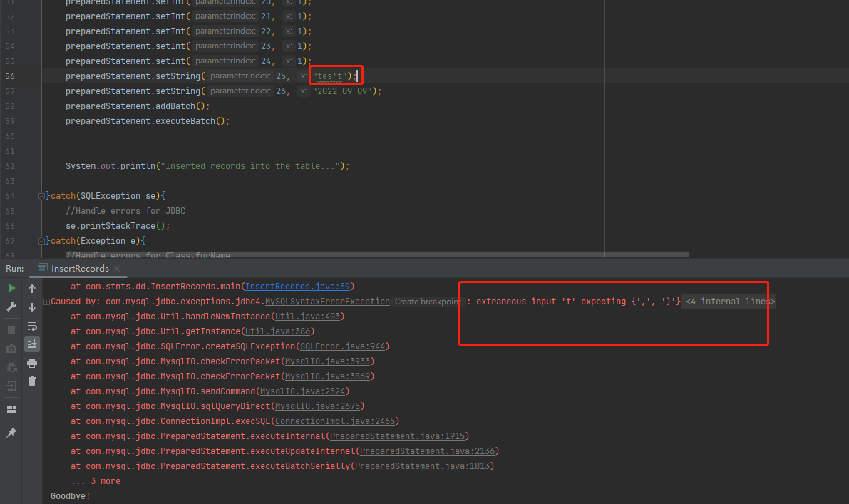Image resolution: width=849 pixels, height=504 pixels.
Task: Collapse the catch(SQLException se) code block
Action: click(42, 196)
